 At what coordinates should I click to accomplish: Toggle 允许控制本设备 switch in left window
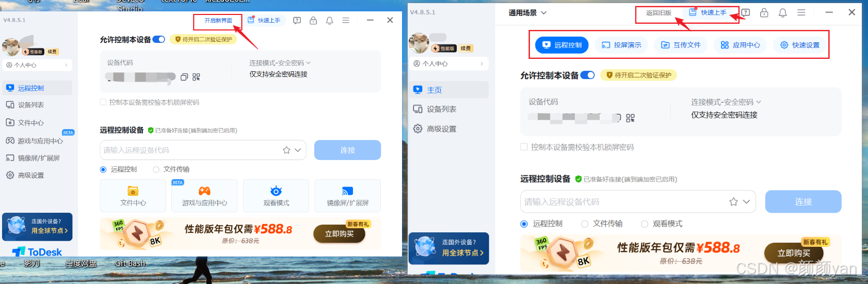pos(159,39)
